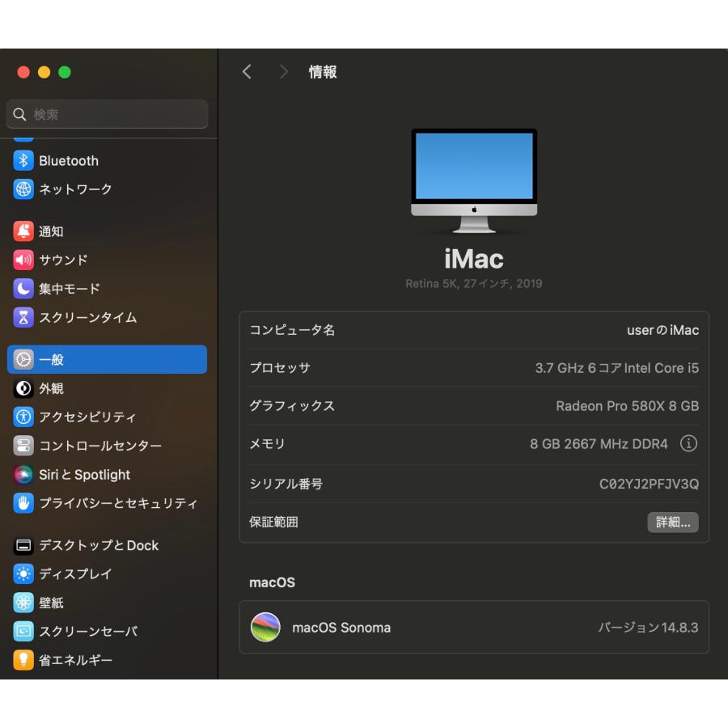This screenshot has width=728, height=728.
Task: Select Siri と Spotlight in the sidebar
Action: (108, 474)
